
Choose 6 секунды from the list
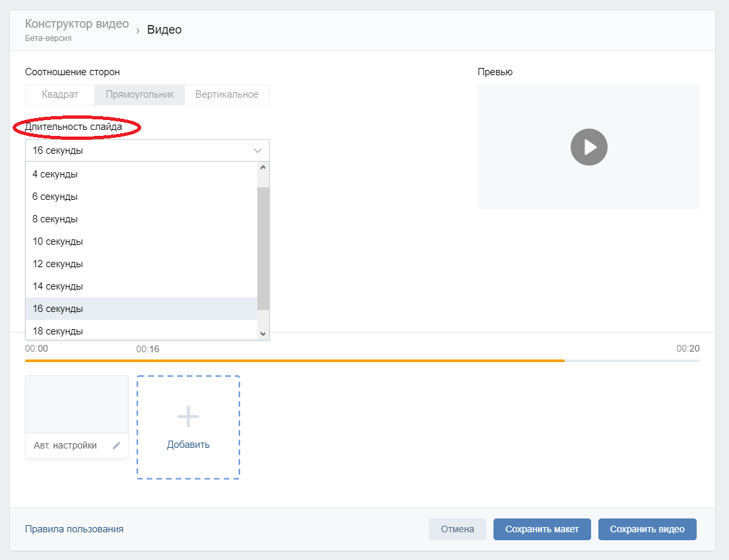141,197
